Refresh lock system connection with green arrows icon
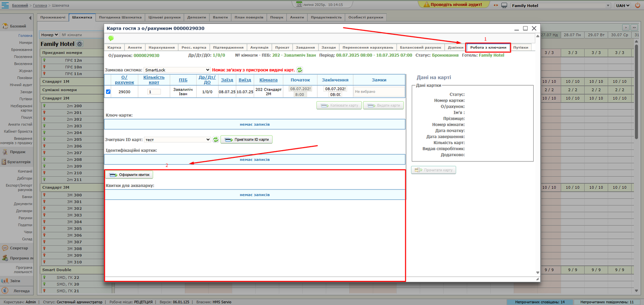This screenshot has width=644, height=305. click(x=300, y=69)
